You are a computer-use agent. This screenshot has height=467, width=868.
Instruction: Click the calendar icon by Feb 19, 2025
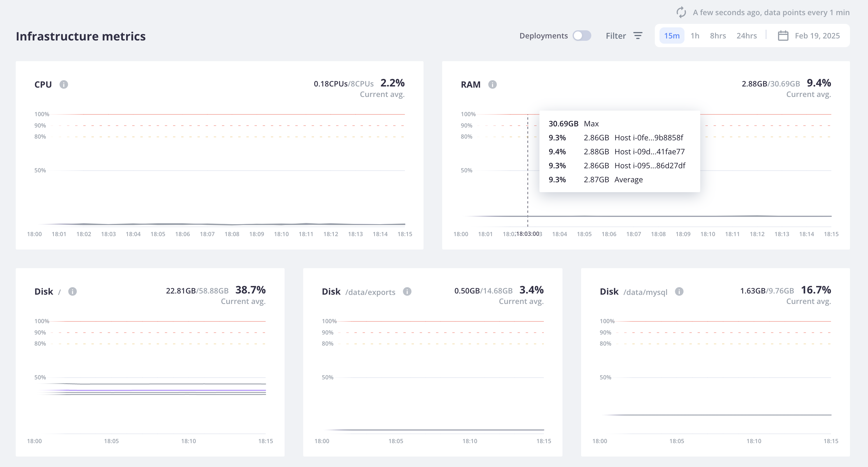(x=783, y=36)
